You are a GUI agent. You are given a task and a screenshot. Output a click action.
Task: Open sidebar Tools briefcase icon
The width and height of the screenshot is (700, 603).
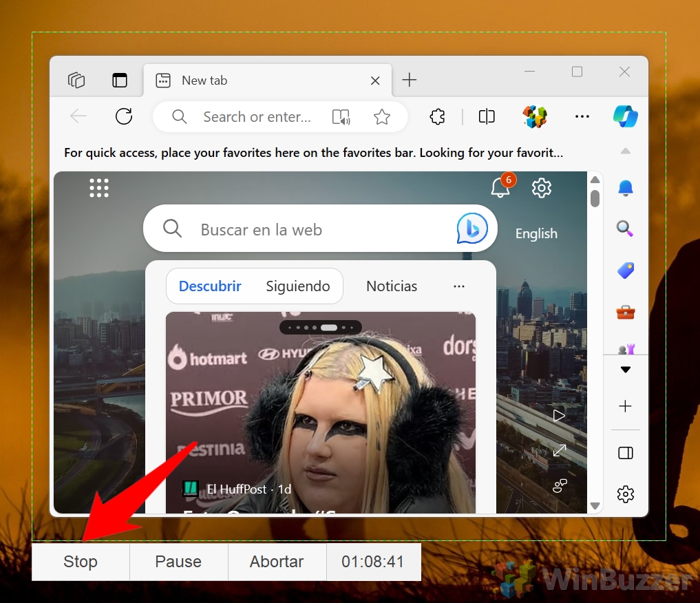point(626,312)
